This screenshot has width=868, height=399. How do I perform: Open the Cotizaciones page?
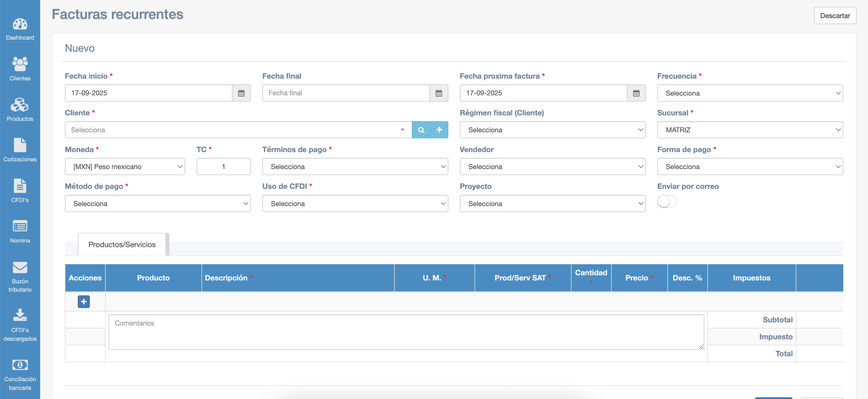20,150
